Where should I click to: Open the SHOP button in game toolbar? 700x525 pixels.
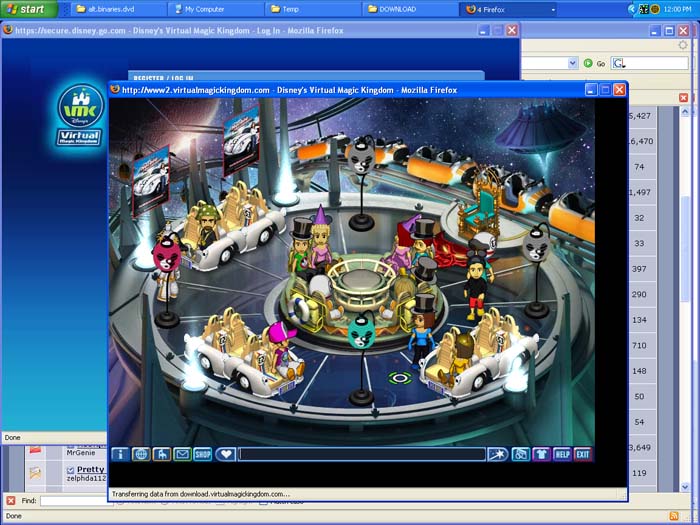pyautogui.click(x=203, y=454)
